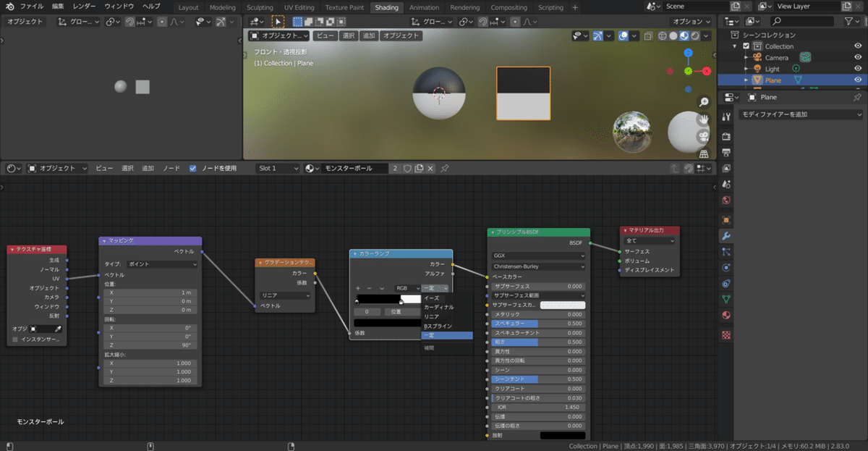Open the View Layer properties tab icon
This screenshot has height=451, width=868.
point(726,168)
